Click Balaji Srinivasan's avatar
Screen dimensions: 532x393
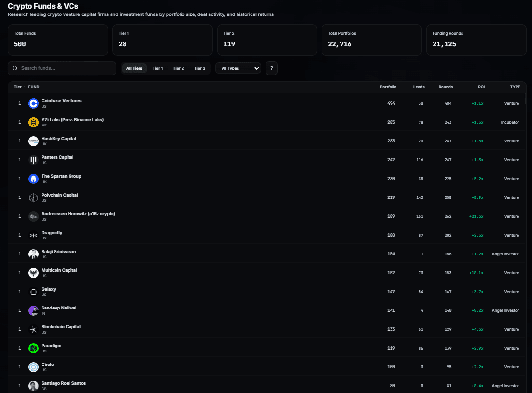pyautogui.click(x=33, y=254)
